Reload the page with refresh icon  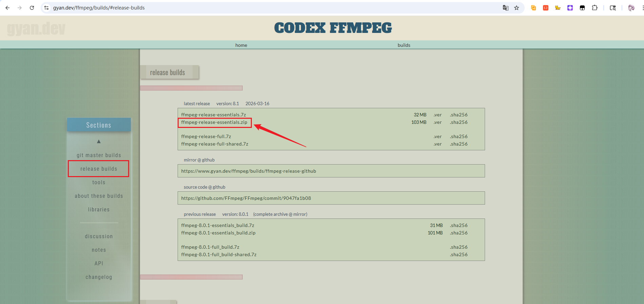[x=32, y=8]
